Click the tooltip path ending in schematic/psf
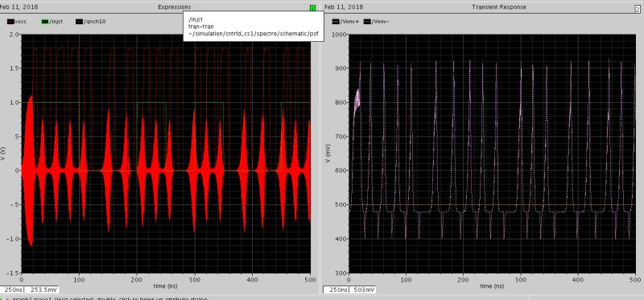 254,35
